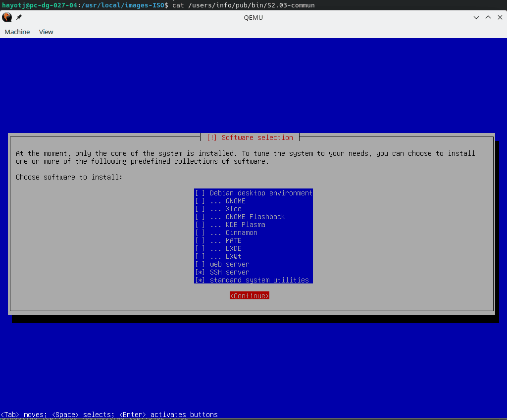Maximize the QEMU window
The width and height of the screenshot is (507, 420).
click(x=488, y=17)
